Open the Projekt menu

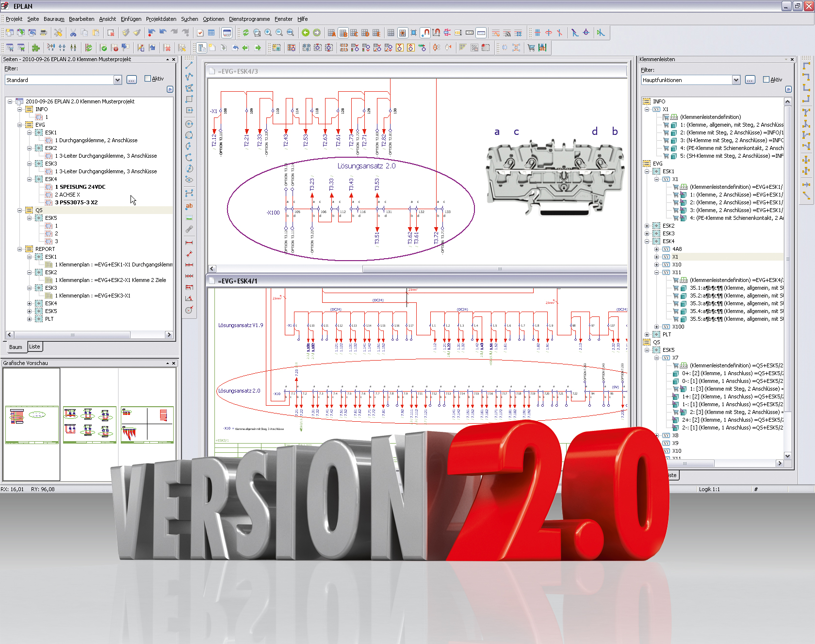14,19
